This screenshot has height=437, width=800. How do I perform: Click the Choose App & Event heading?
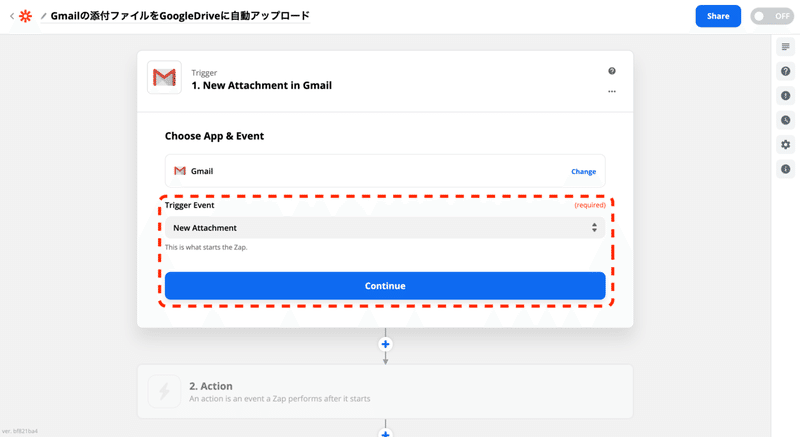click(214, 136)
